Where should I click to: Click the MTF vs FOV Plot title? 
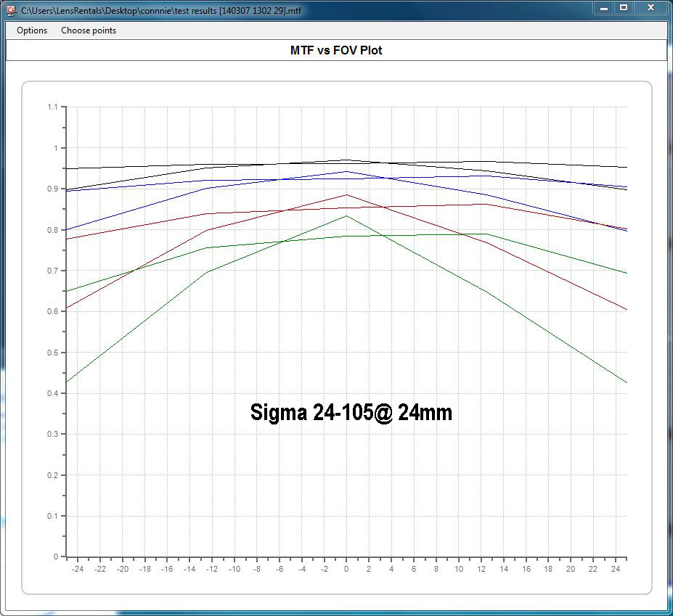[336, 50]
